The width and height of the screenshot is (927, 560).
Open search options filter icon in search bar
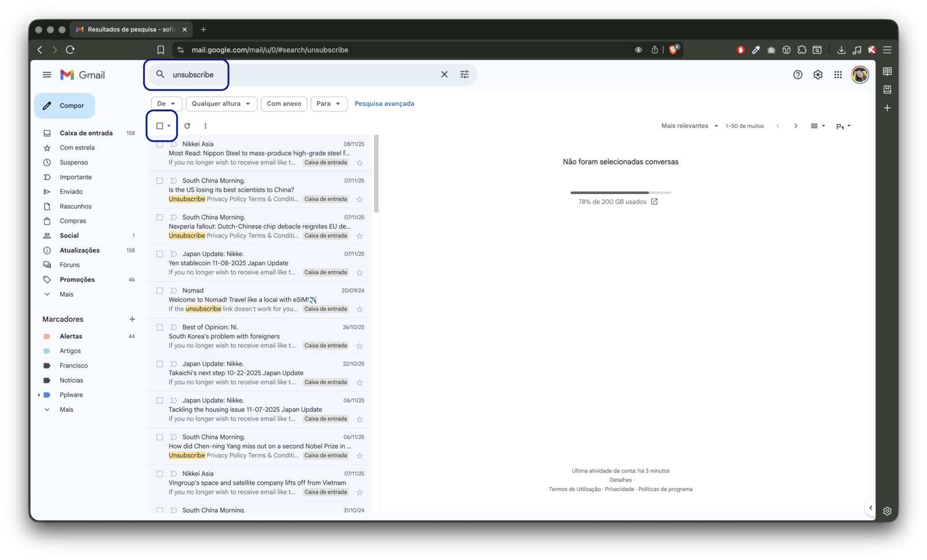tap(464, 75)
